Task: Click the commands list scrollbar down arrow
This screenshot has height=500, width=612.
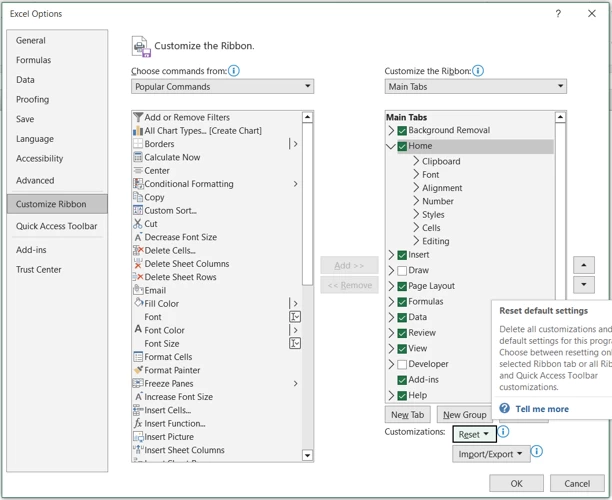Action: pyautogui.click(x=308, y=455)
